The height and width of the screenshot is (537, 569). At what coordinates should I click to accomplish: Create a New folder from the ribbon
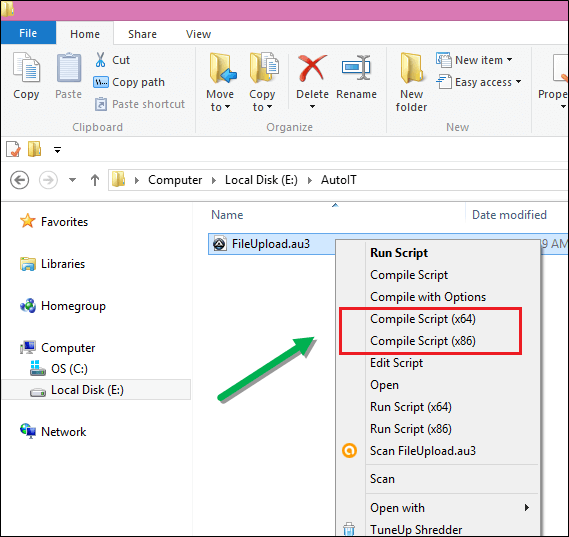pos(411,82)
